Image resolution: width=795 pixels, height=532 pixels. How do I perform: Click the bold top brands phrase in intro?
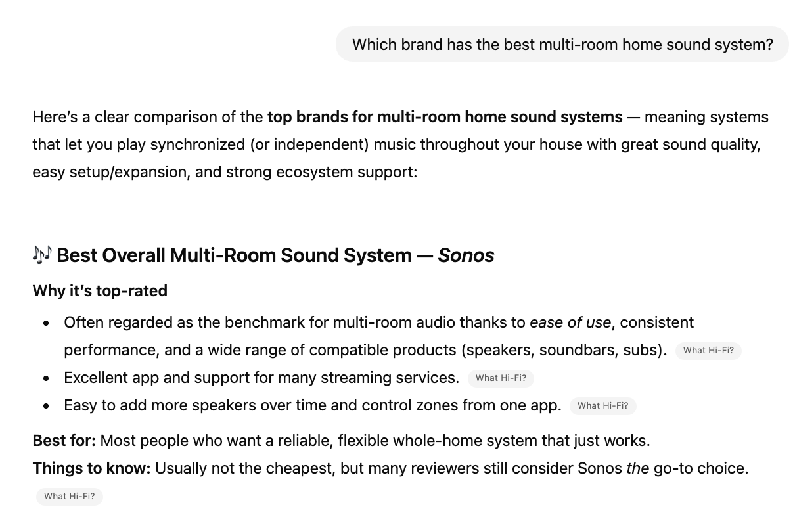click(444, 117)
